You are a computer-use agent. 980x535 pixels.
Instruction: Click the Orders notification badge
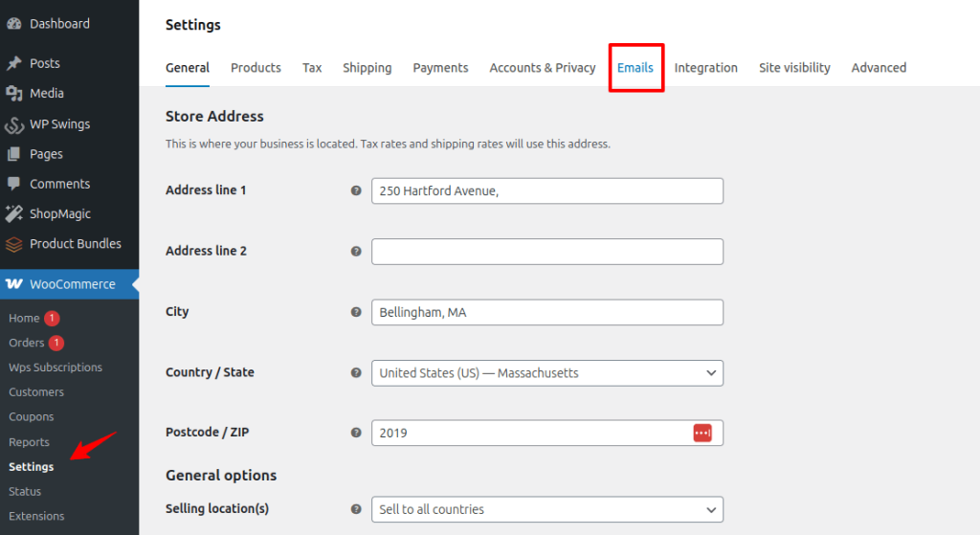point(56,343)
